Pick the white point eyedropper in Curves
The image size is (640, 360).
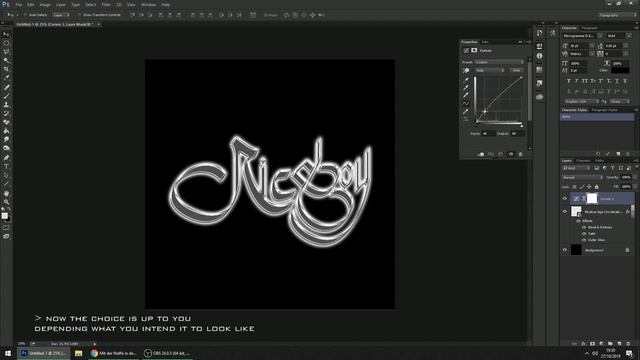pos(466,95)
